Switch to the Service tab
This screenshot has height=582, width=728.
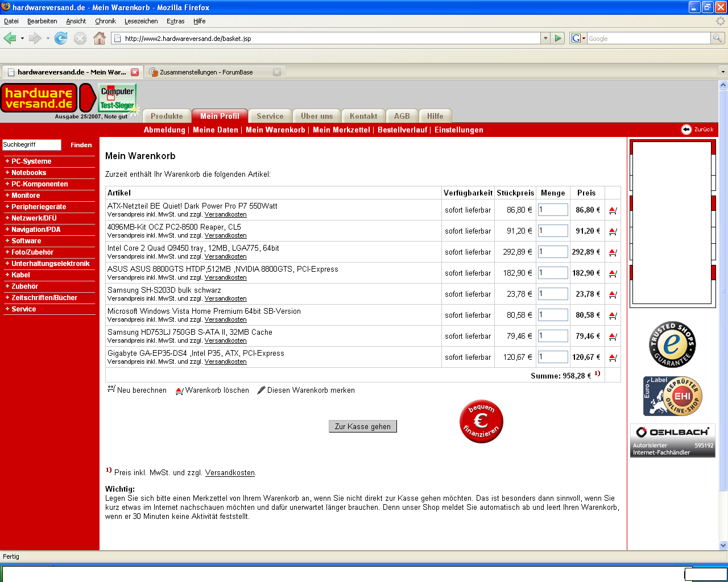point(270,116)
